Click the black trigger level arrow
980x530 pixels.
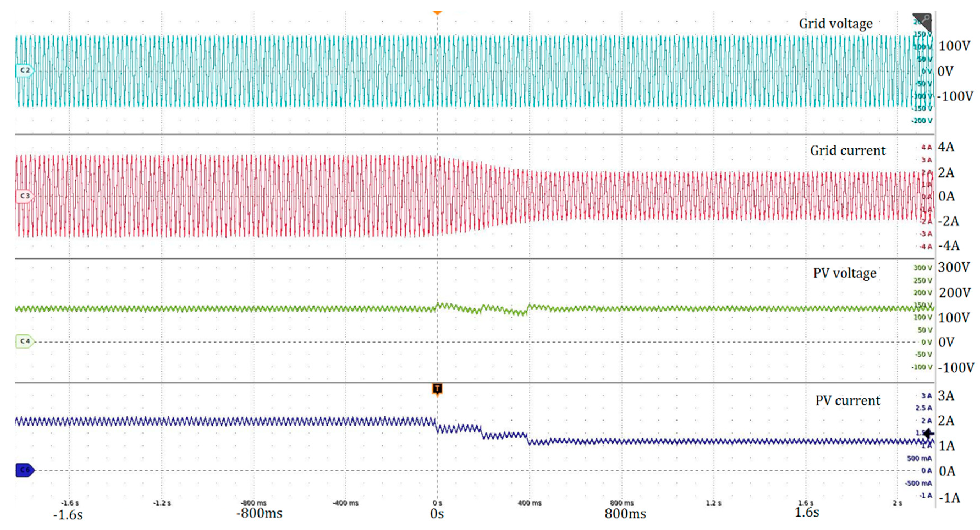coord(928,433)
